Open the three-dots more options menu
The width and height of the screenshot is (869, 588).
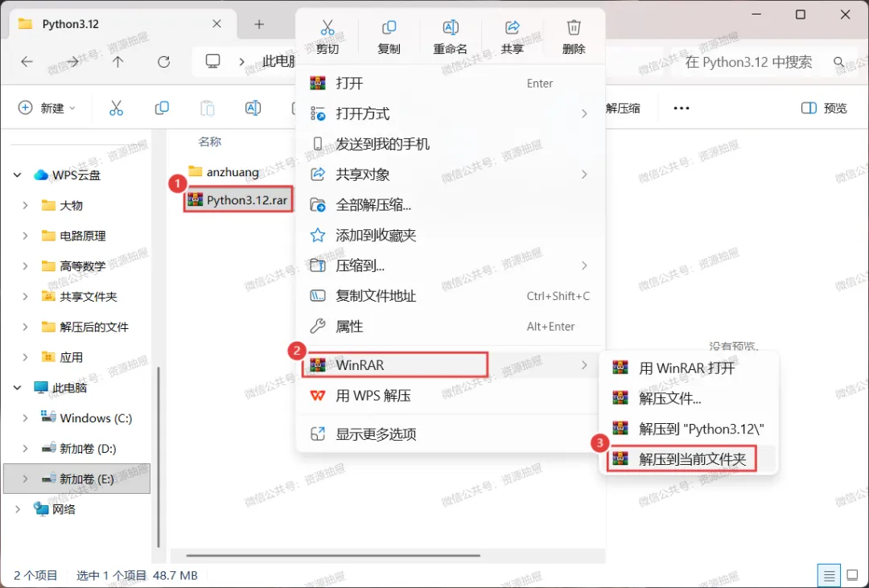pyautogui.click(x=682, y=108)
